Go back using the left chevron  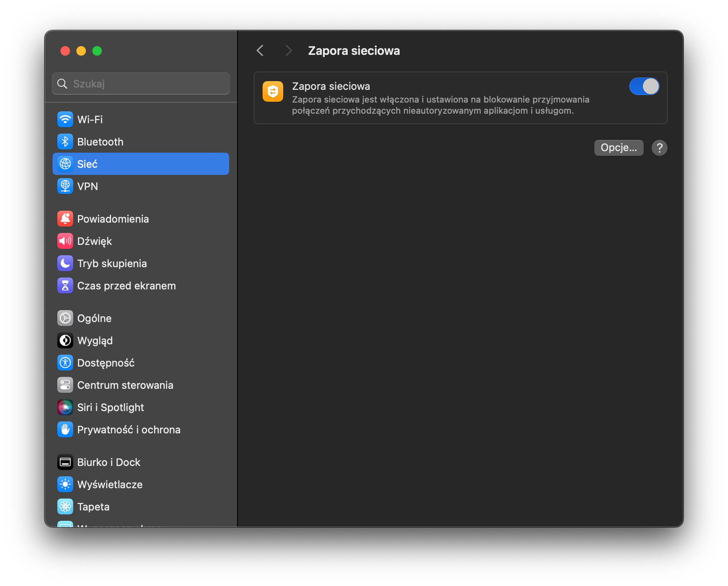(x=260, y=50)
